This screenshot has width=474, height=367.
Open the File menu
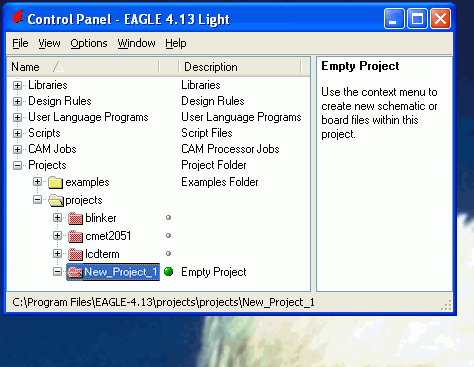(20, 43)
